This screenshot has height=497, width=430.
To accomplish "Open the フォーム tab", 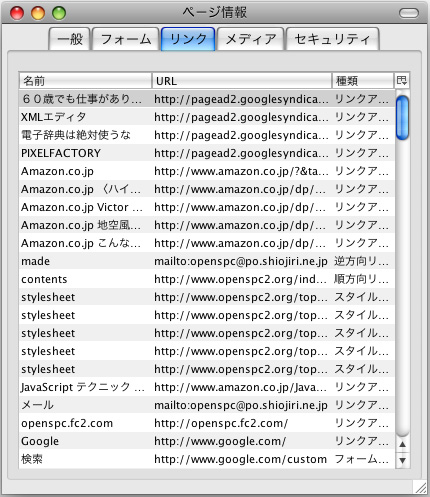I will pyautogui.click(x=126, y=39).
